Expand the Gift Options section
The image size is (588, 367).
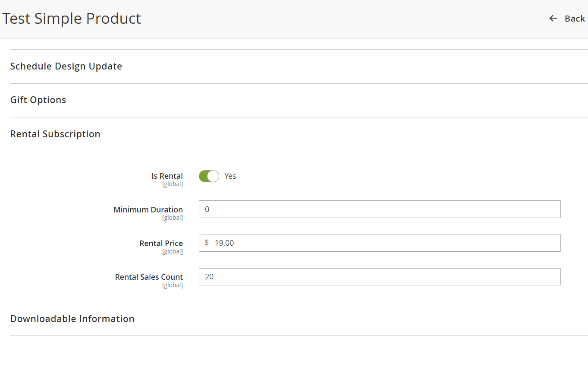[x=38, y=100]
